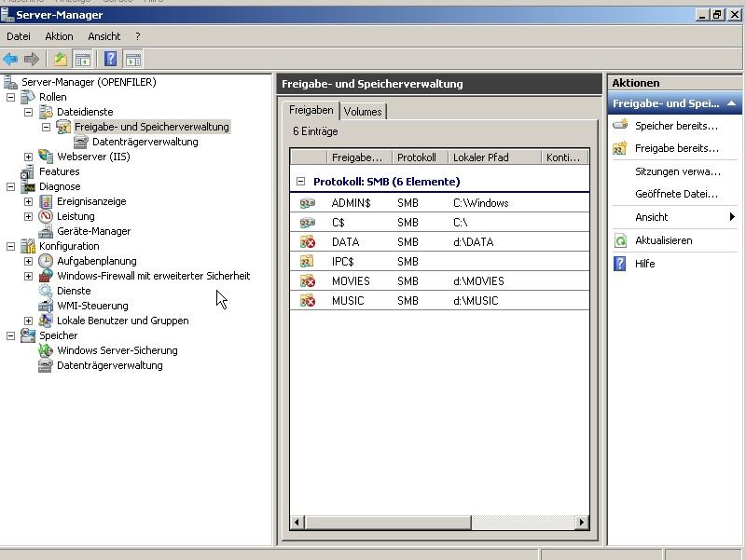
Task: Open the ? help menu
Action: click(137, 36)
